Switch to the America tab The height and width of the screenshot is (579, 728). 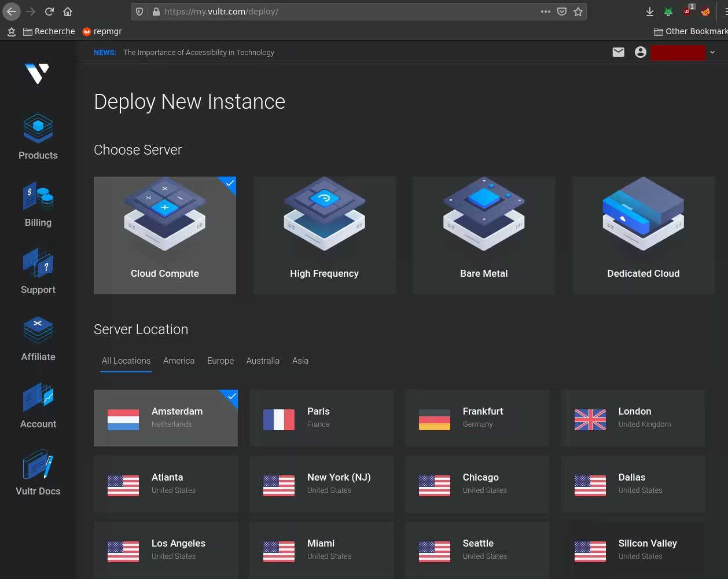tap(179, 361)
